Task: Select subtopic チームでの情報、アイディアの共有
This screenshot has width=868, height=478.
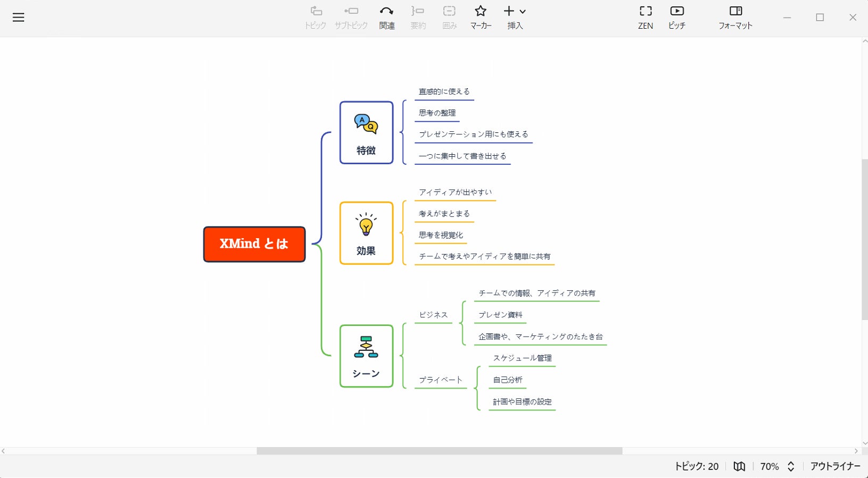Action: click(x=537, y=293)
